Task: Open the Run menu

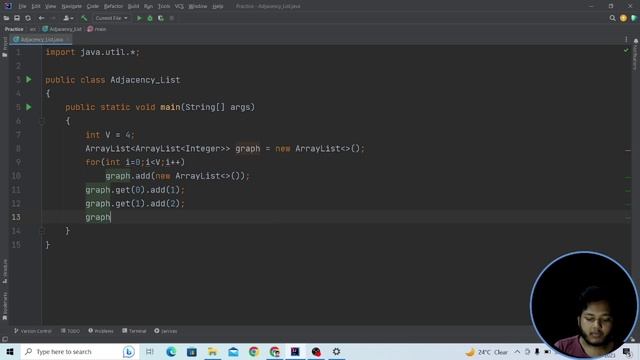Action: 148,6
